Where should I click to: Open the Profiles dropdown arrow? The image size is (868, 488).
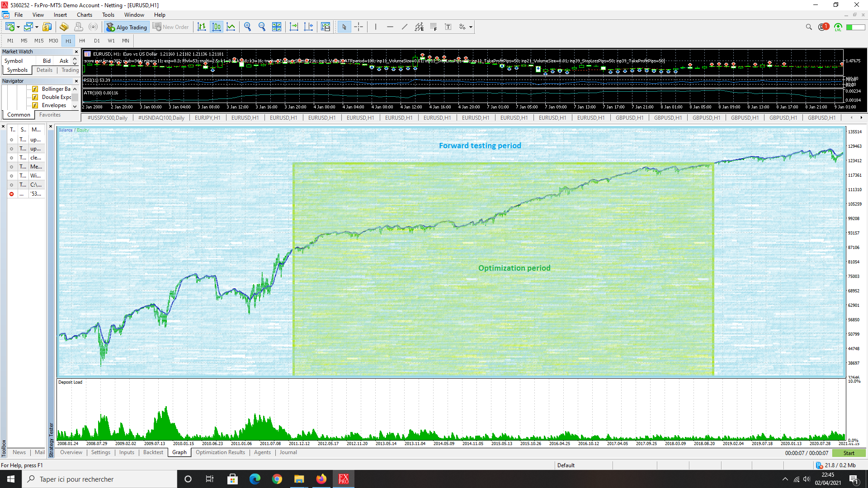click(37, 27)
